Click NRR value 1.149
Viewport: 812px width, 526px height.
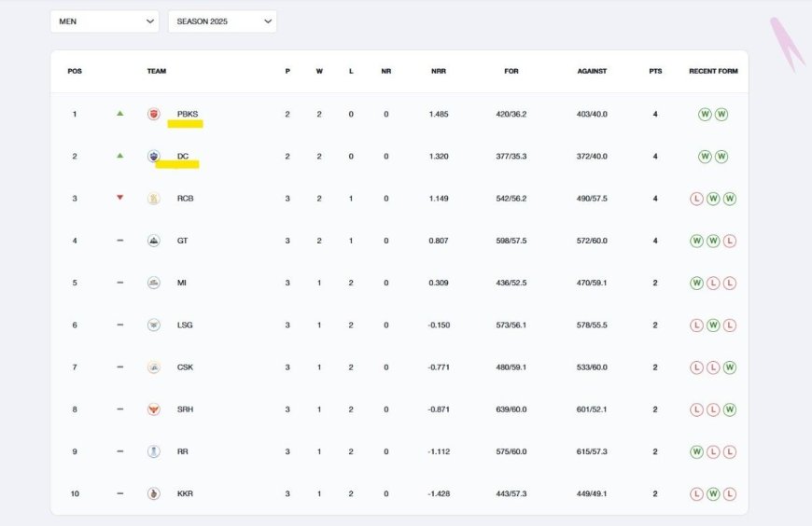[439, 199]
